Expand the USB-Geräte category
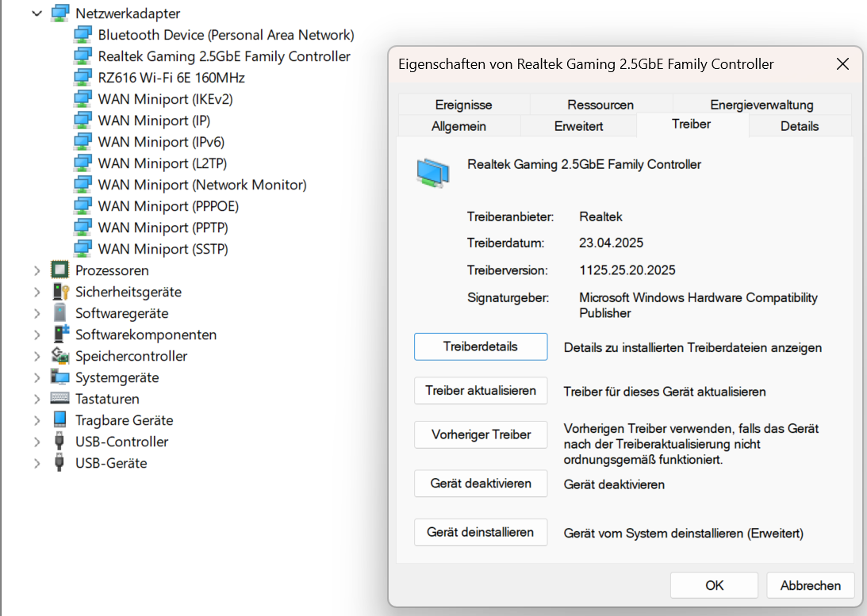 click(x=37, y=463)
